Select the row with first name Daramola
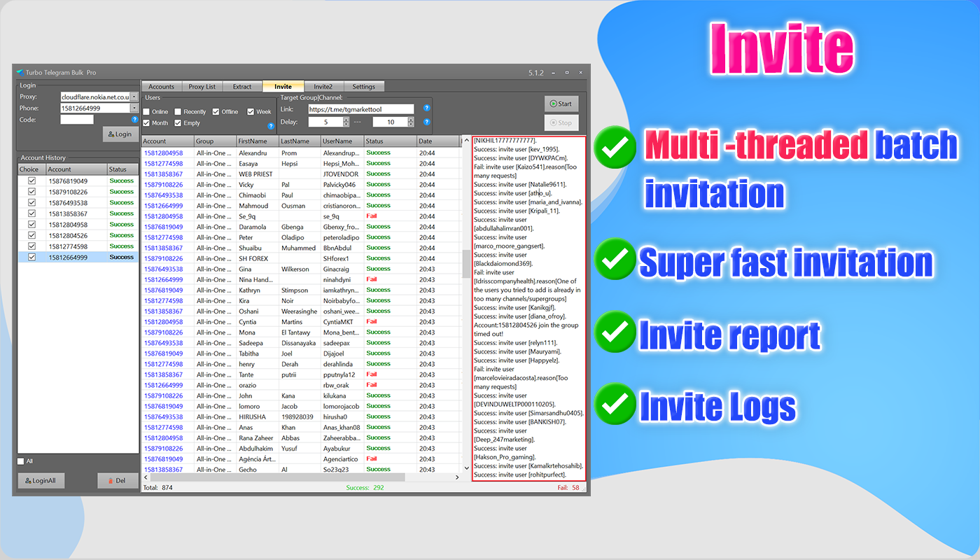The image size is (980, 560). [x=301, y=227]
